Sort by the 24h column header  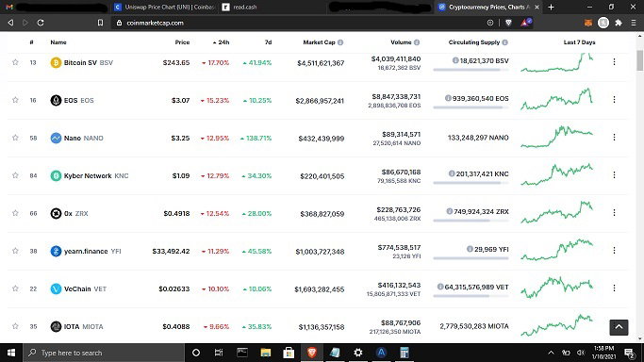point(221,42)
